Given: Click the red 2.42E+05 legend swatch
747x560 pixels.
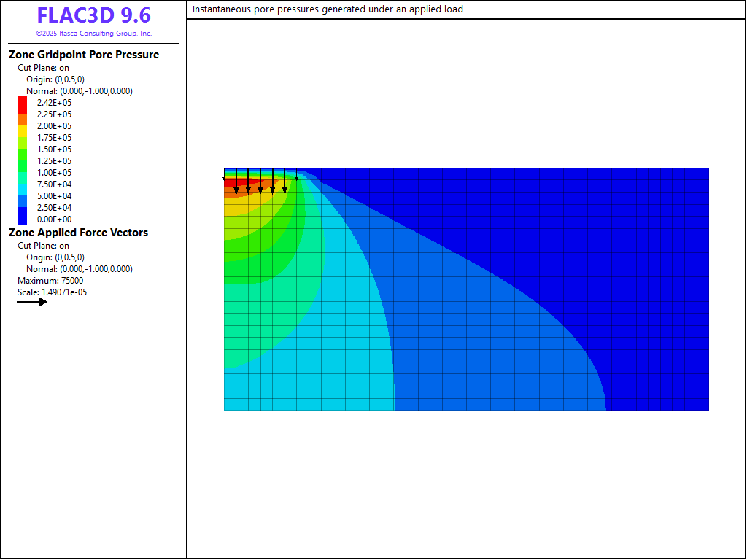Looking at the screenshot, I should pos(22,103).
